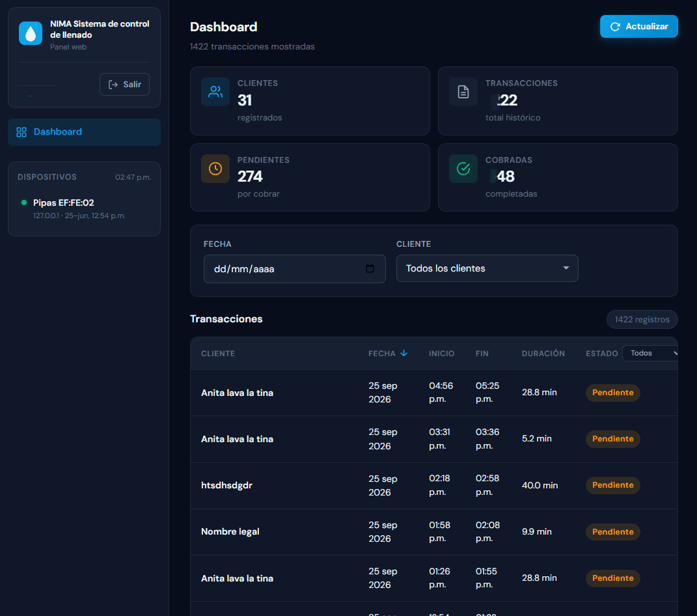Open the Estado Todos filter dropdown
Image resolution: width=697 pixels, height=616 pixels.
point(650,353)
